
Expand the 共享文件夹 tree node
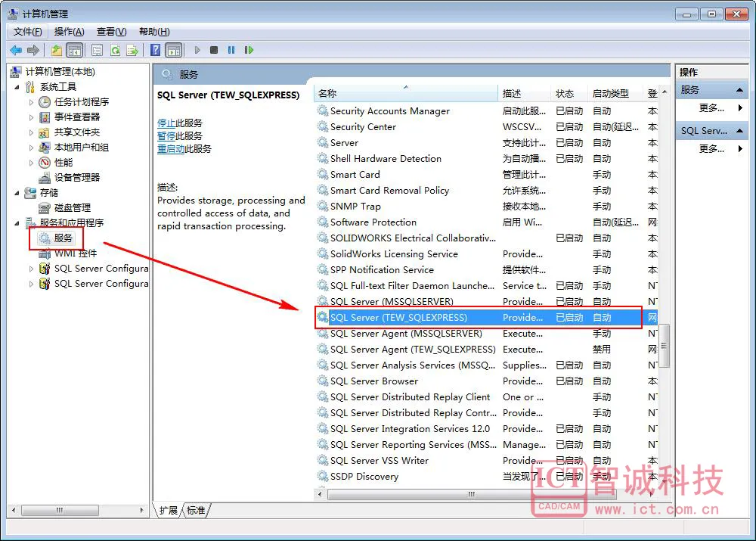click(31, 132)
